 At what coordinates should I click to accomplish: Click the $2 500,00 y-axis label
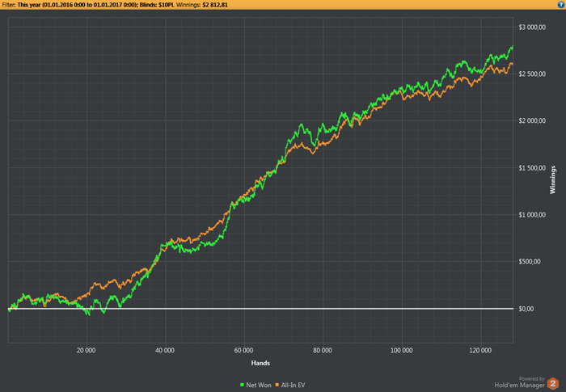[x=532, y=74]
